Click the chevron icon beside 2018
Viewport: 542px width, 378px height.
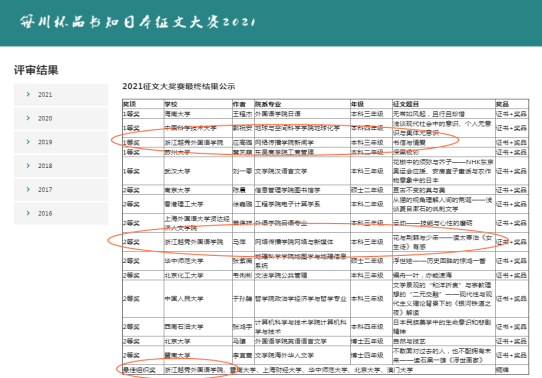(x=28, y=166)
